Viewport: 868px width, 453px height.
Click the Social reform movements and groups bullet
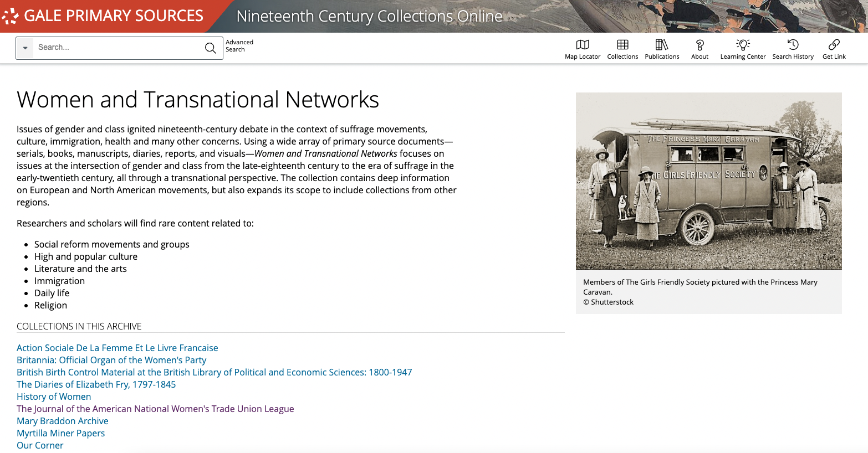click(x=112, y=244)
